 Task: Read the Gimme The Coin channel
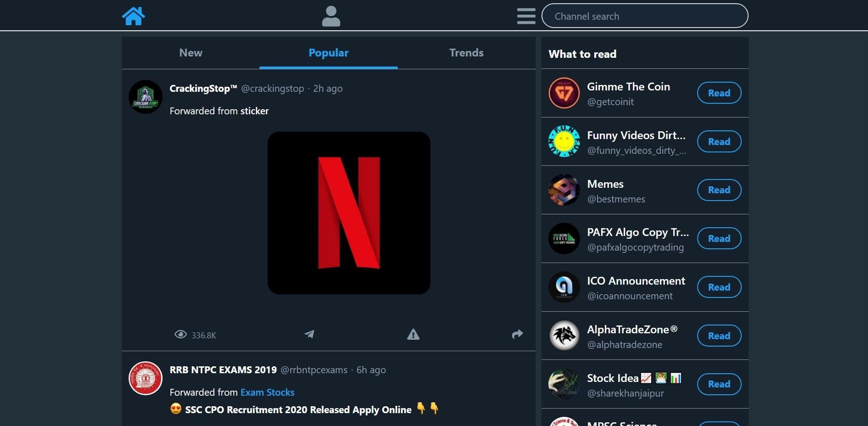pos(719,93)
